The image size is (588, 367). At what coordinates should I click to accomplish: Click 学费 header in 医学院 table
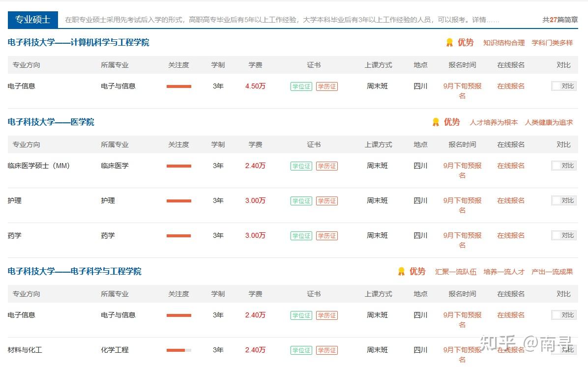tap(255, 144)
